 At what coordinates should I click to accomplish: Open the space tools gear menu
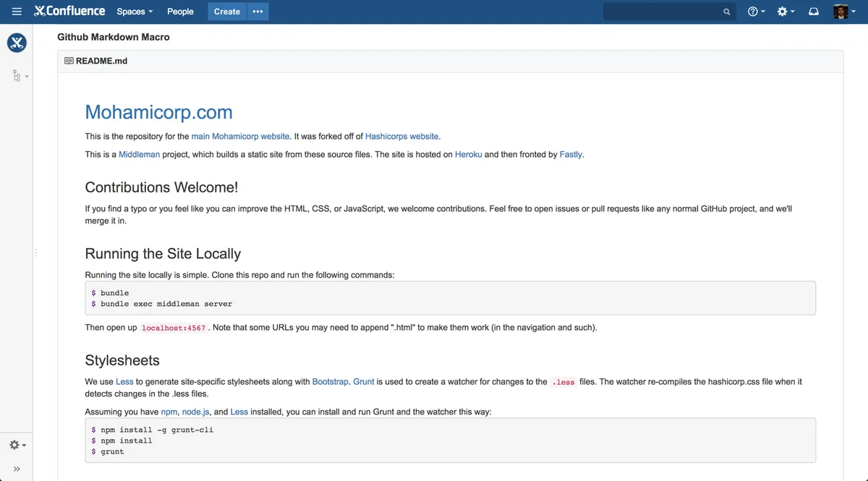tap(17, 445)
